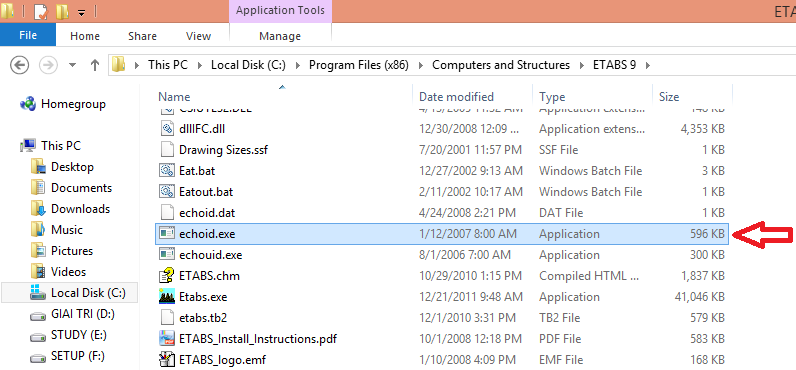796x370 pixels.
Task: Click the echoid.dat file icon
Action: point(167,213)
